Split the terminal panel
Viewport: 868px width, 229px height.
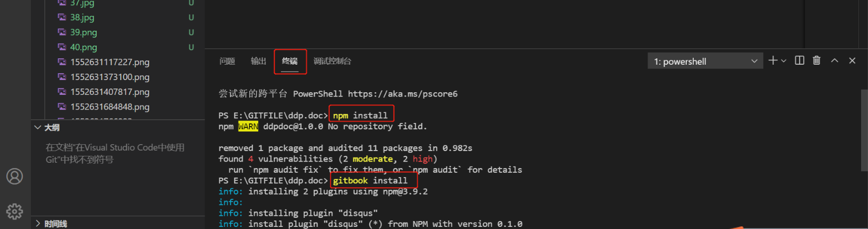point(799,60)
